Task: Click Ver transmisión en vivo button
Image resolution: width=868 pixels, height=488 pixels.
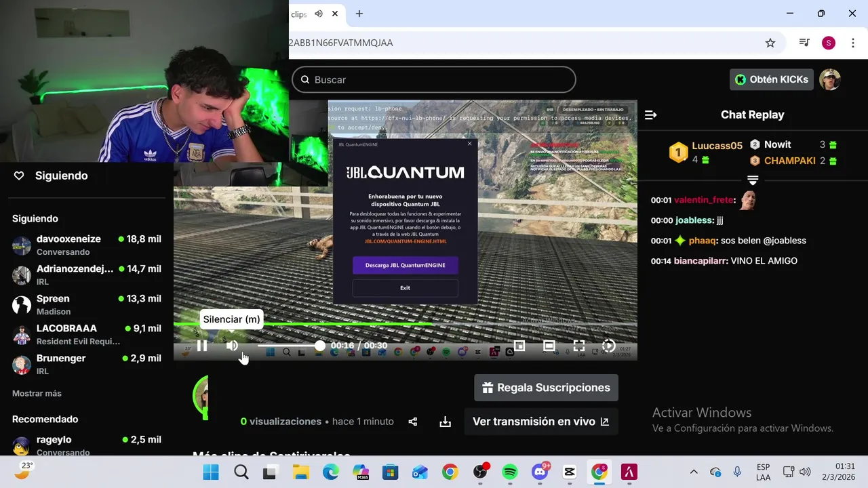Action: (540, 422)
